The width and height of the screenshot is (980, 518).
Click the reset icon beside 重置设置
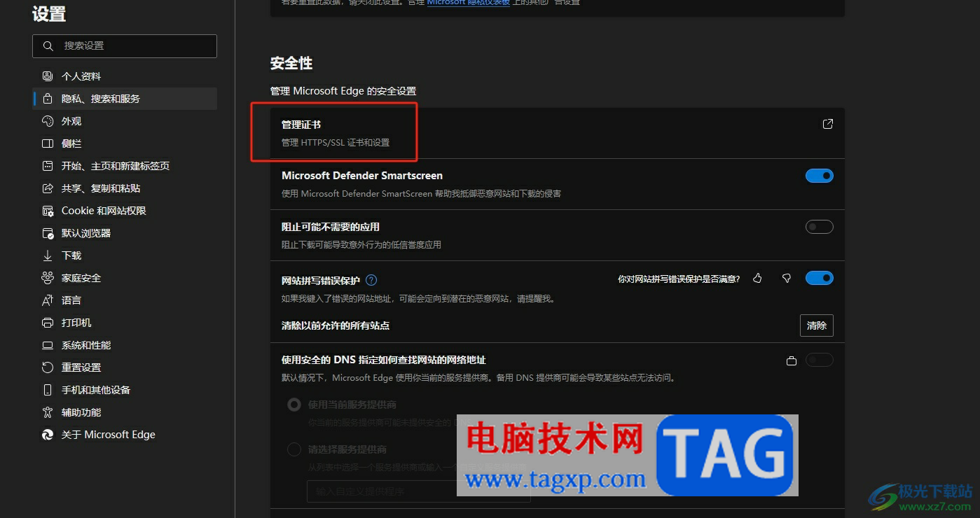pyautogui.click(x=48, y=367)
